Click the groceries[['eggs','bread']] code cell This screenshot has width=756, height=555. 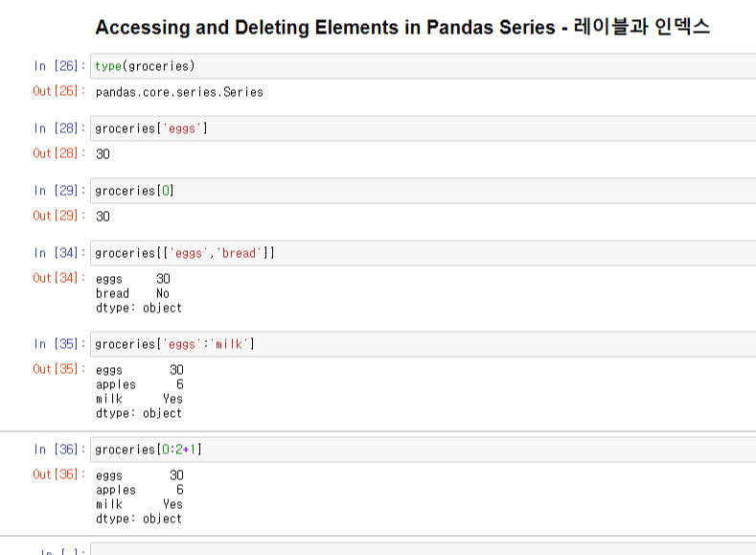423,253
